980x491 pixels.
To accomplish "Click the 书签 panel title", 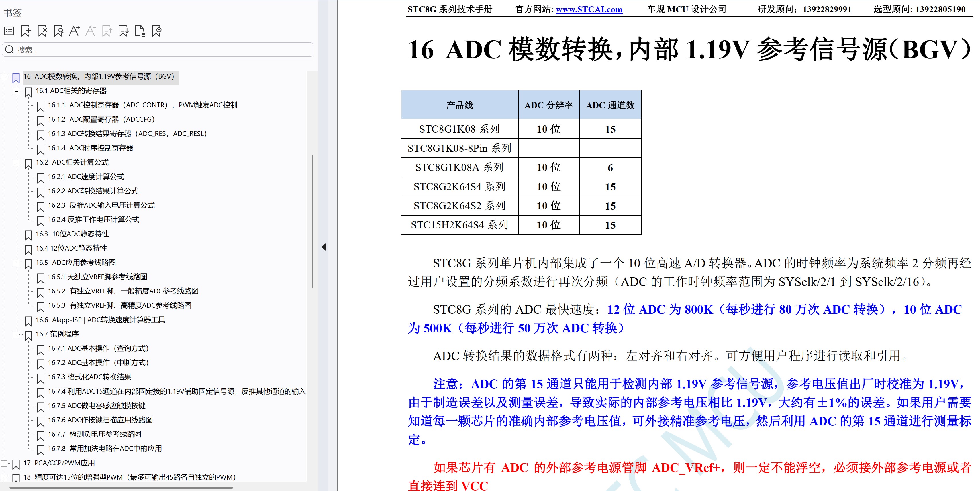I will tap(13, 13).
